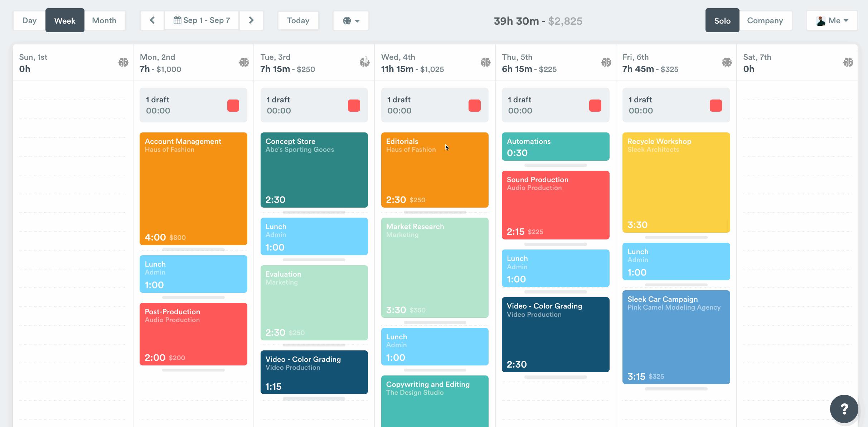Click the brain icon on Tuesday's header
The height and width of the screenshot is (427, 868).
[364, 63]
